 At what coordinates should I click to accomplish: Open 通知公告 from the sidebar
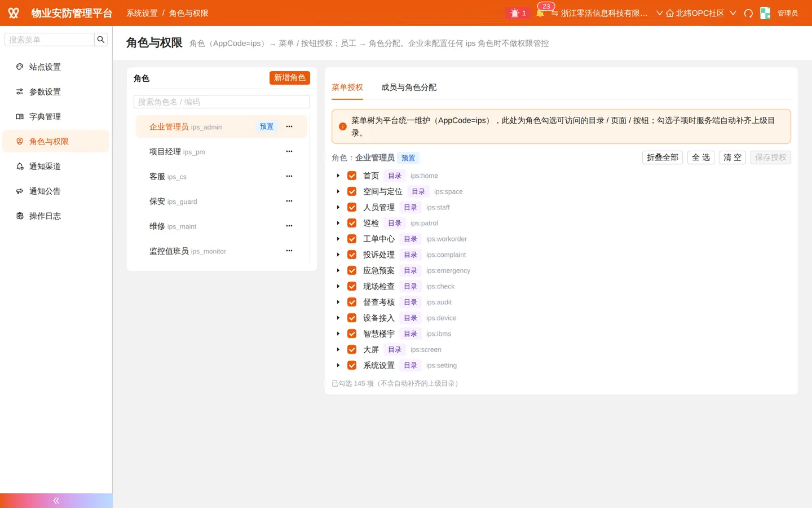pos(56,191)
